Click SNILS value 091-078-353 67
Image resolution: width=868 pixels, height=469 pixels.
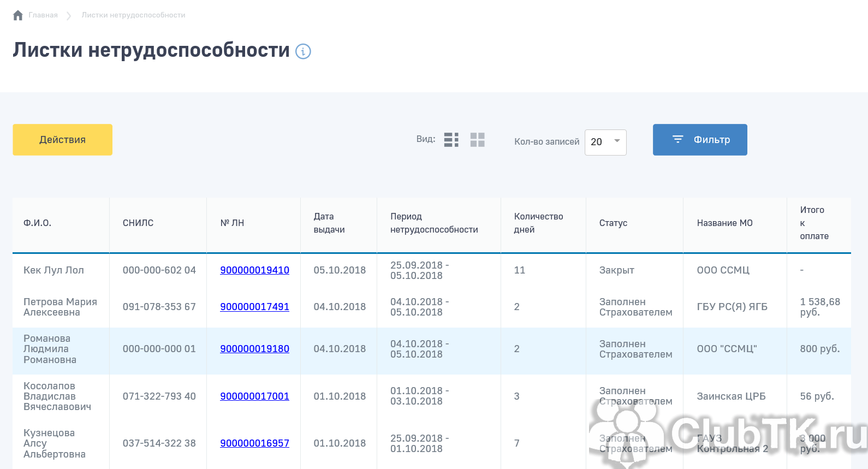pos(159,307)
